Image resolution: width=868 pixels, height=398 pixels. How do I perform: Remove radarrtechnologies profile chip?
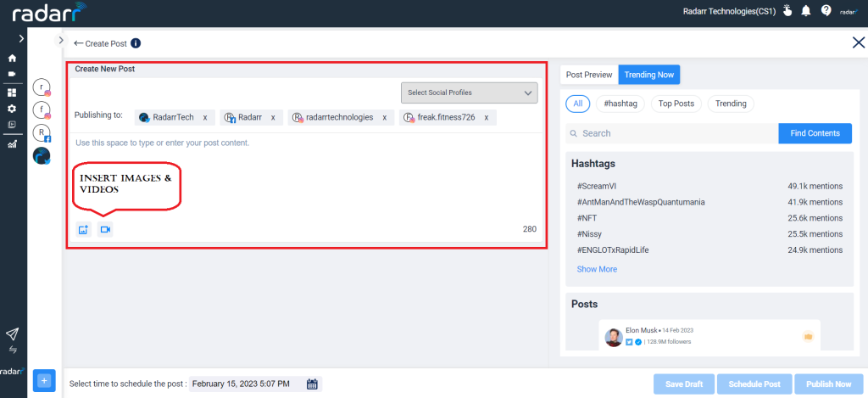(x=384, y=117)
